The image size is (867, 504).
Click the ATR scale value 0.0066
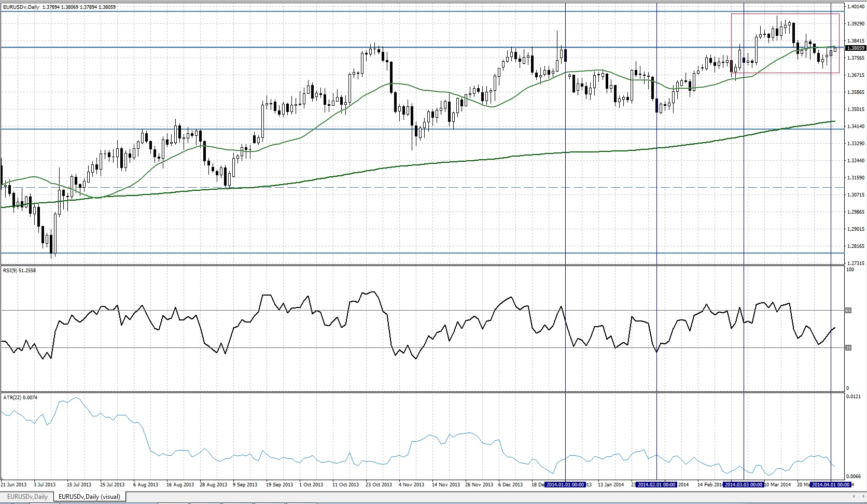(x=854, y=477)
